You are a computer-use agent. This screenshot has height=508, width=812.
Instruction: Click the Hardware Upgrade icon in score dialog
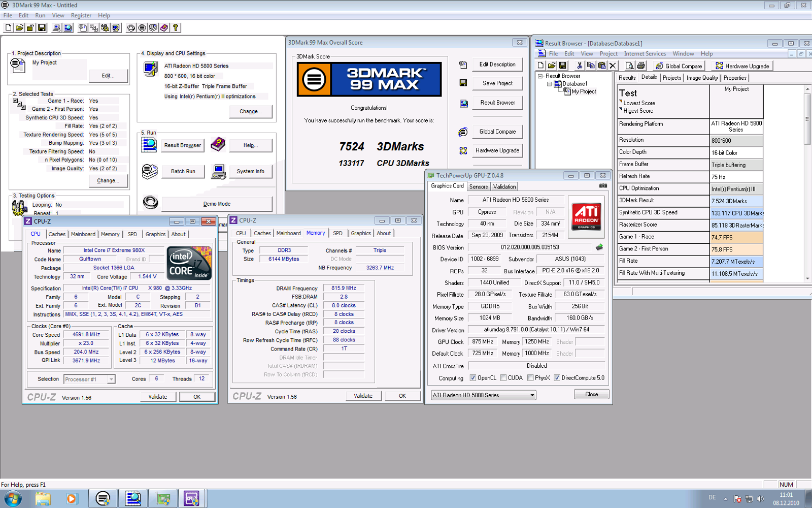(463, 150)
